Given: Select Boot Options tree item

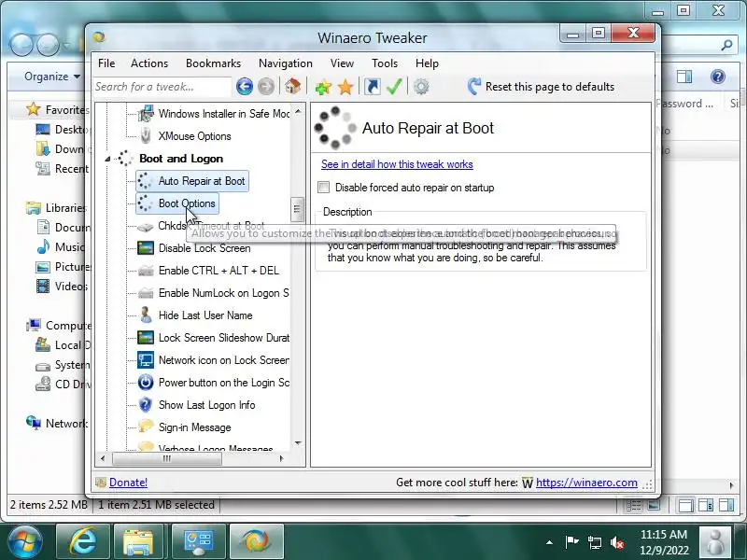Looking at the screenshot, I should (x=177, y=203).
